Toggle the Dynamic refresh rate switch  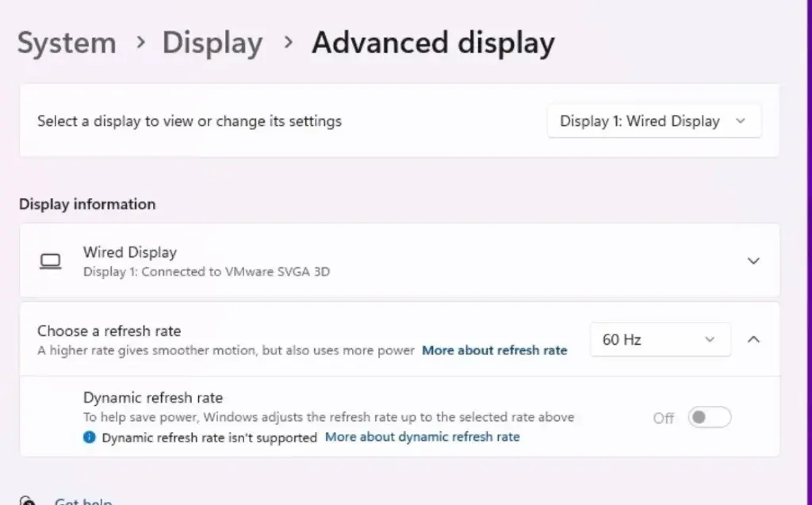click(x=709, y=418)
